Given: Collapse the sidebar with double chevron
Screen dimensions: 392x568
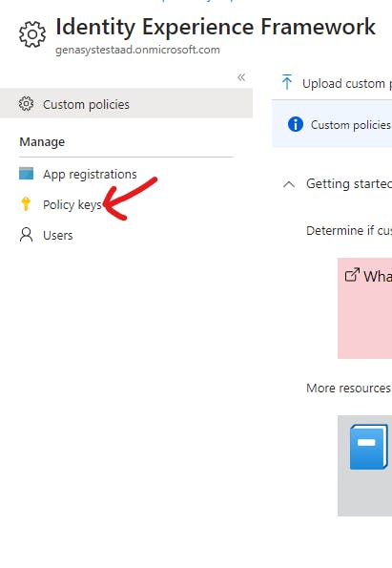Looking at the screenshot, I should [241, 77].
